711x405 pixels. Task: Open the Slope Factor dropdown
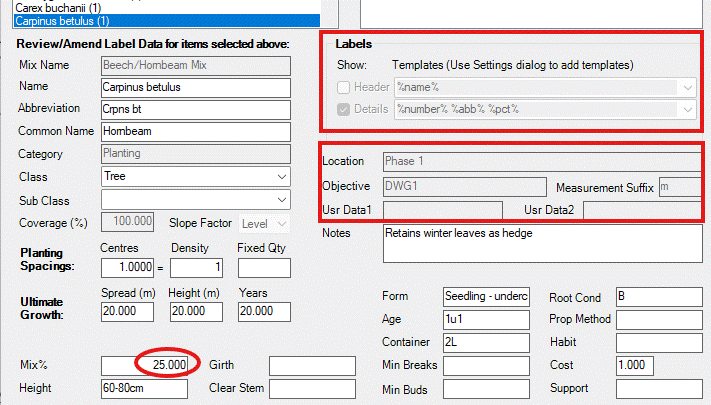click(x=281, y=222)
